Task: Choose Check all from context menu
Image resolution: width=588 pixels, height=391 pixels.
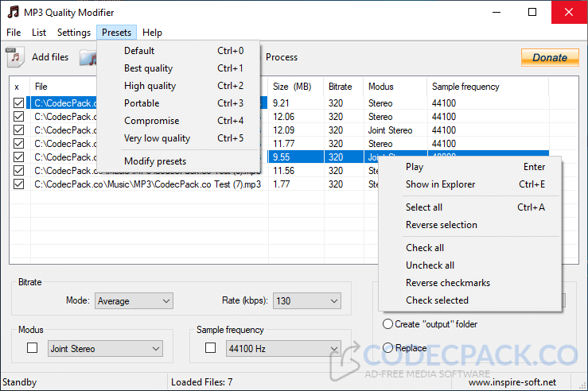Action: pos(470,248)
